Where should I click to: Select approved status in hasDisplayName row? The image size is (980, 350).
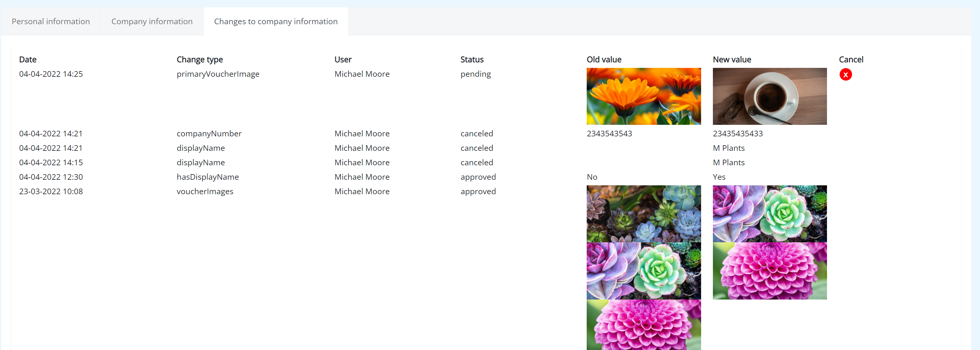pos(478,177)
